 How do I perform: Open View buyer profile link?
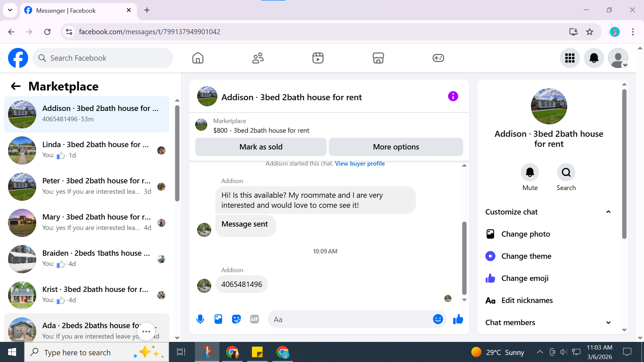point(360,164)
